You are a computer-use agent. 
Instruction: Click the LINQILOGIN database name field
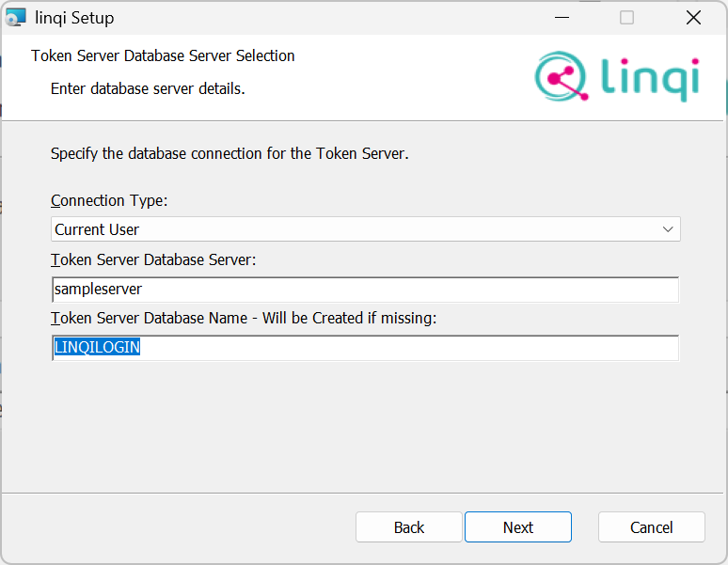coord(365,348)
